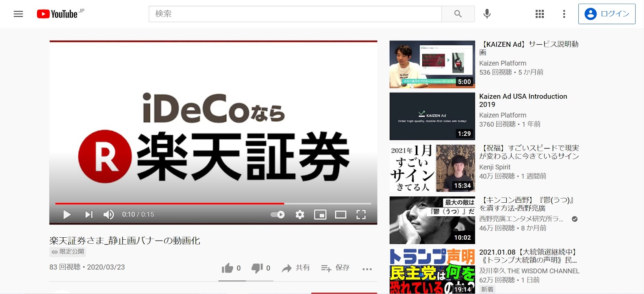Open more actions below the video
Image resolution: width=644 pixels, height=294 pixels.
(367, 269)
